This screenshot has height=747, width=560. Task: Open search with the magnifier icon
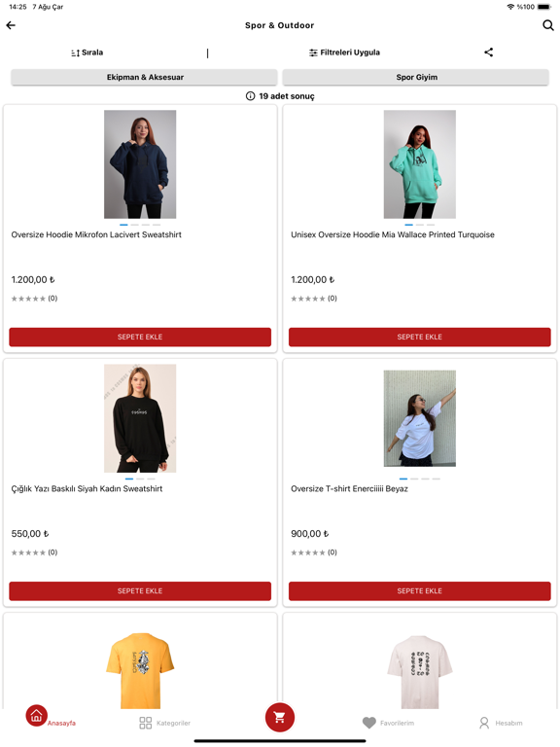548,25
